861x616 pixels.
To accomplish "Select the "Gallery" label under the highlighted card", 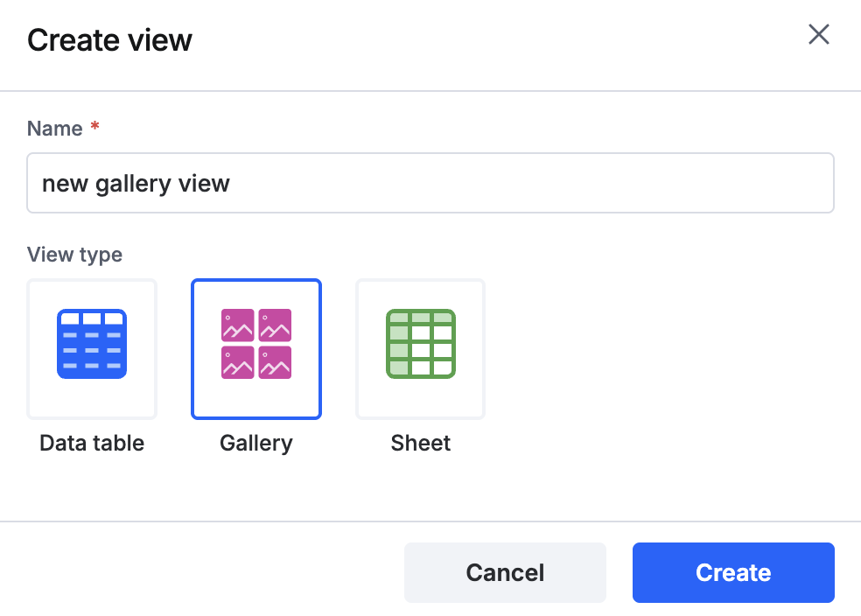I will click(256, 444).
